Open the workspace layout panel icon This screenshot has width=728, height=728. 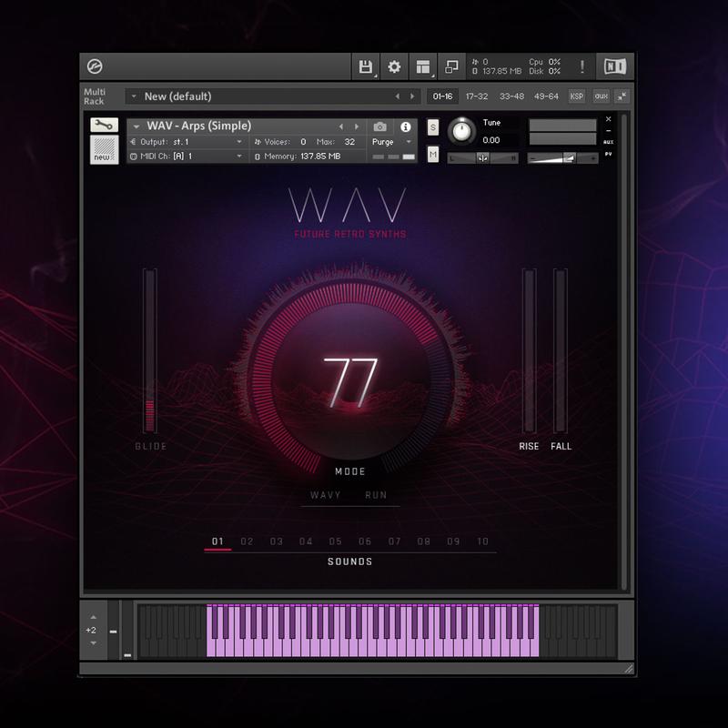[423, 66]
